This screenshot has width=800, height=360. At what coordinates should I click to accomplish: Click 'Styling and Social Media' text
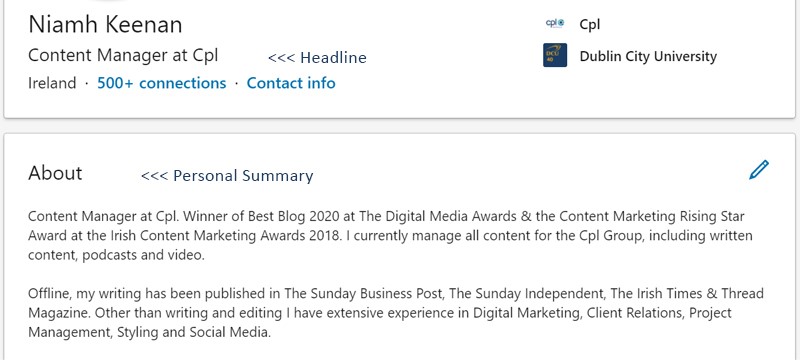tap(193, 333)
